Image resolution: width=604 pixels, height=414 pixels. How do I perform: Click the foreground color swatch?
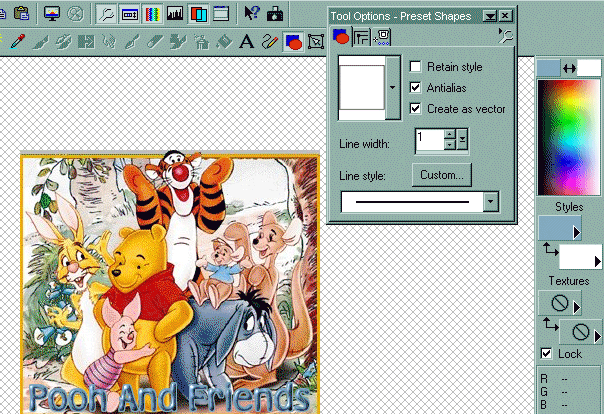point(548,68)
